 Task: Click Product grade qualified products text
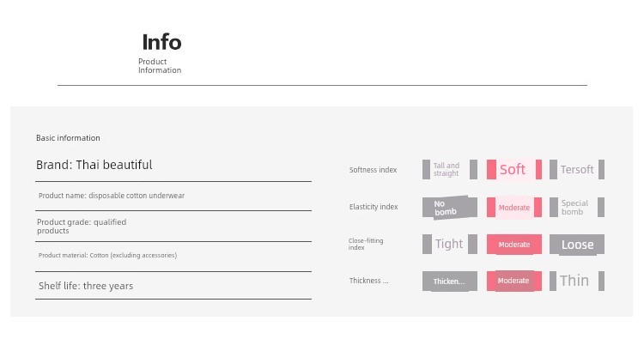tap(82, 226)
